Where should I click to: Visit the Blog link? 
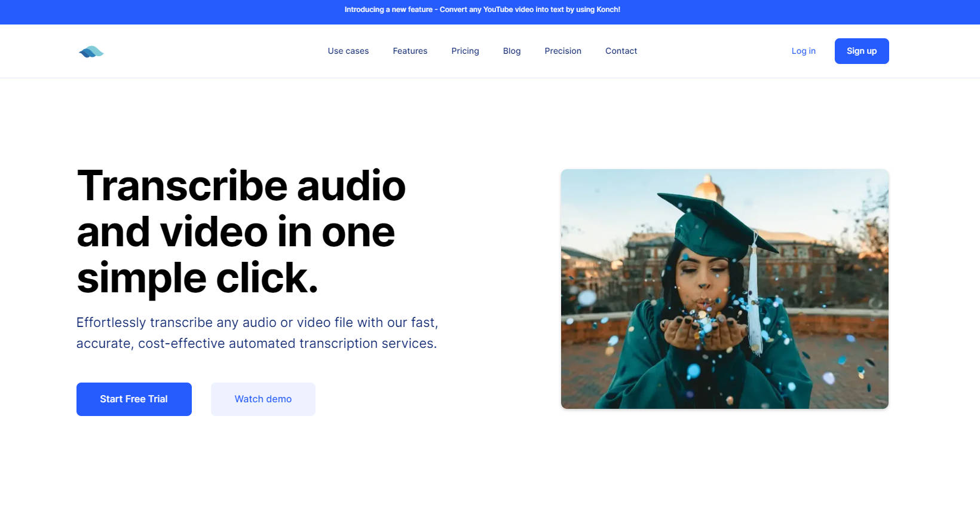click(x=512, y=51)
